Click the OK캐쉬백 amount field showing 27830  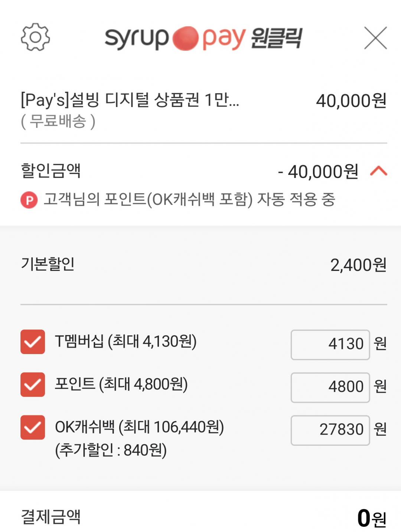330,430
